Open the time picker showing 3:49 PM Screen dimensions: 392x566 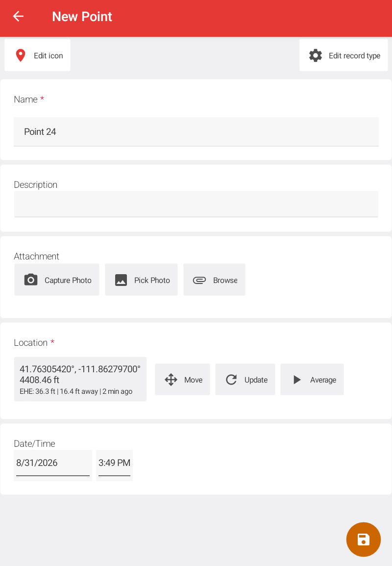pyautogui.click(x=114, y=465)
